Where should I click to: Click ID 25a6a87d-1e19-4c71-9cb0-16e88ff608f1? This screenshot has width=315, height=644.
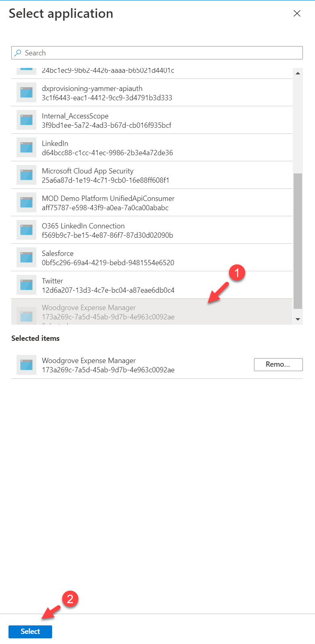pos(105,180)
